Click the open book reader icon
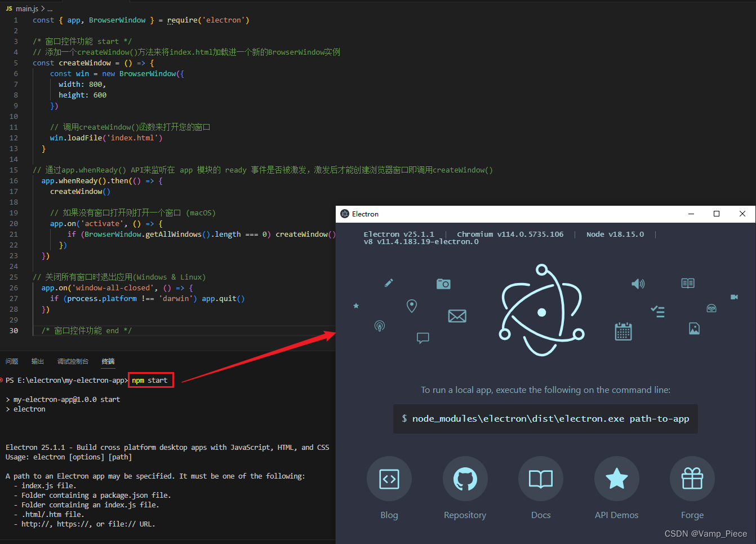 coord(688,283)
